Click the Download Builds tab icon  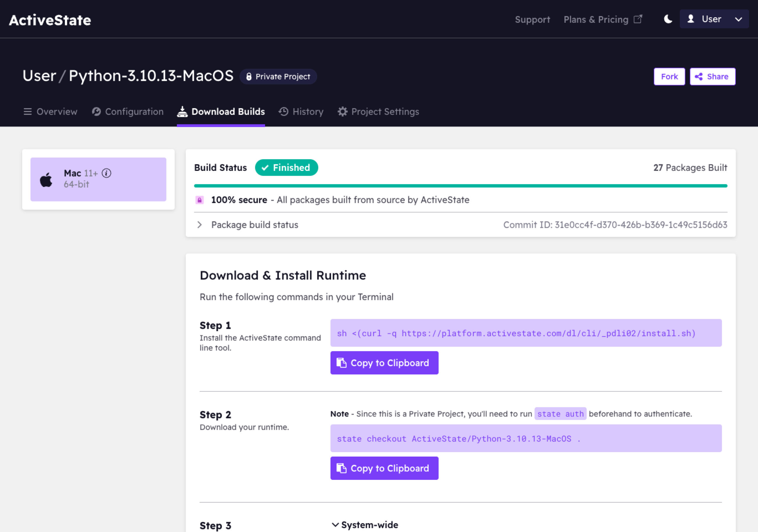182,112
